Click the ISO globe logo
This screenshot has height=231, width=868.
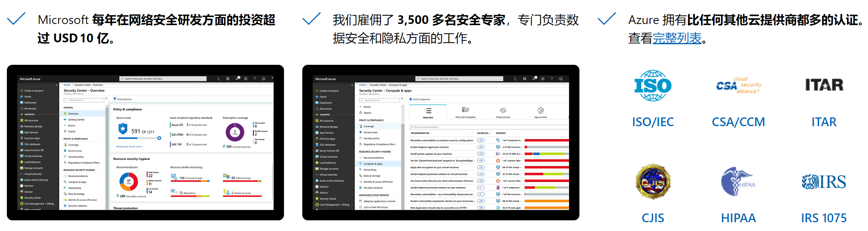[x=653, y=86]
